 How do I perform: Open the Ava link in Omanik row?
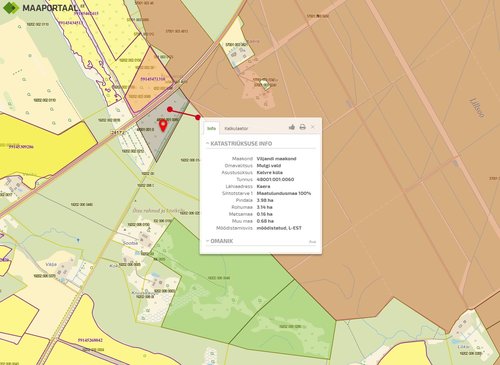click(x=312, y=242)
